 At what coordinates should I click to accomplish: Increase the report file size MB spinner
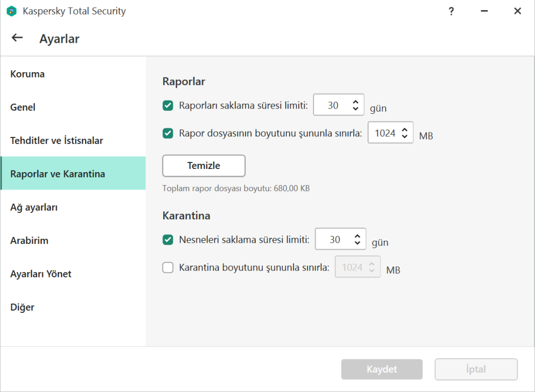[404, 129]
